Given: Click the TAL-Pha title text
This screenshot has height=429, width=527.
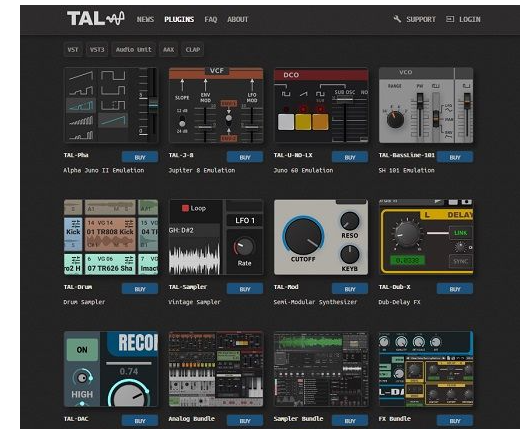Looking at the screenshot, I should [x=76, y=155].
